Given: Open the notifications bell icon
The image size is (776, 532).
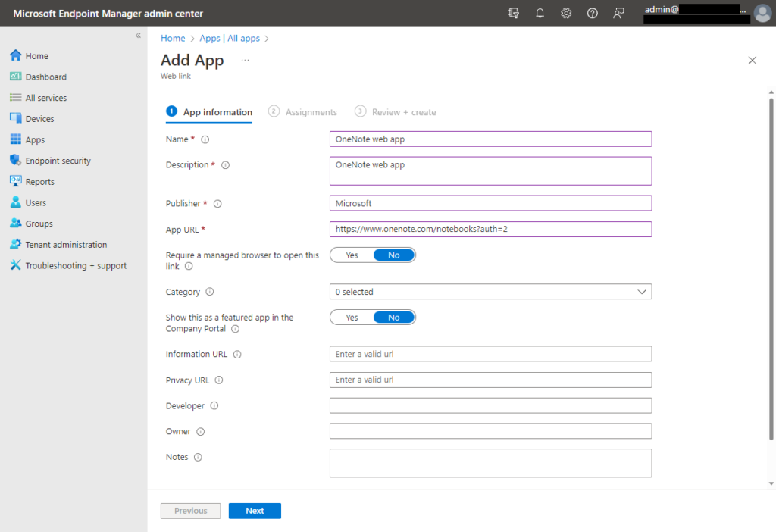Looking at the screenshot, I should 540,14.
